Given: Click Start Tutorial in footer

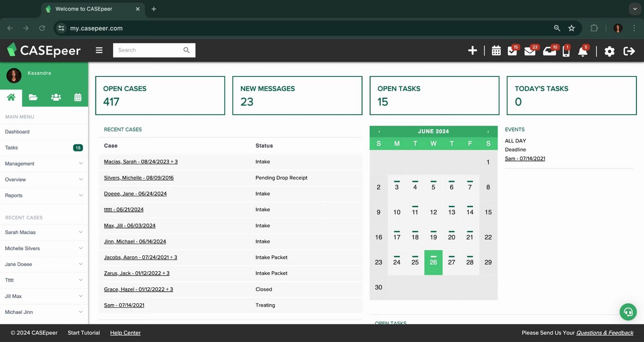Looking at the screenshot, I should [x=84, y=333].
